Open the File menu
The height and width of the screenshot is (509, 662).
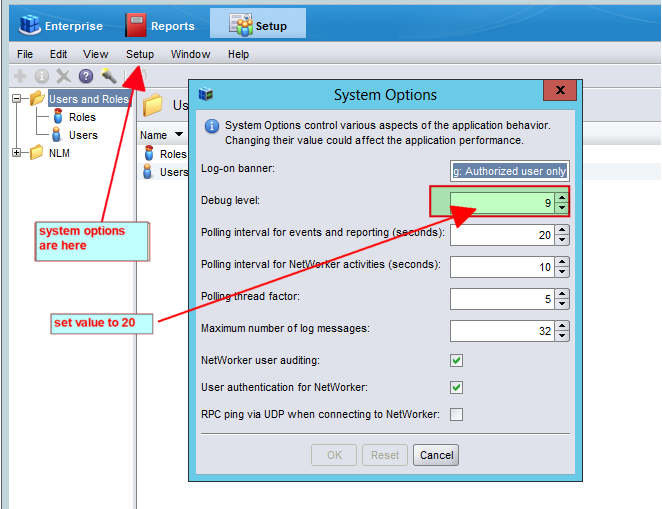click(25, 54)
